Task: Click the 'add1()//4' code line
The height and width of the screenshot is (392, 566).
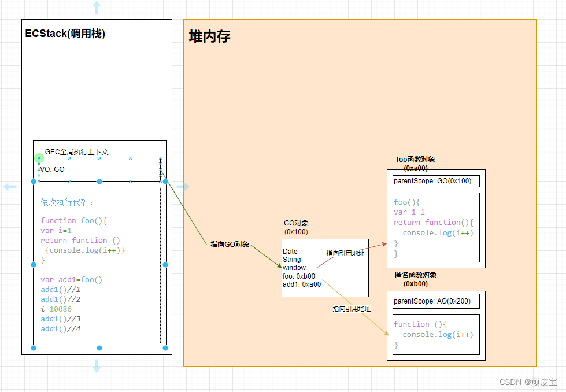Action: tap(60, 329)
